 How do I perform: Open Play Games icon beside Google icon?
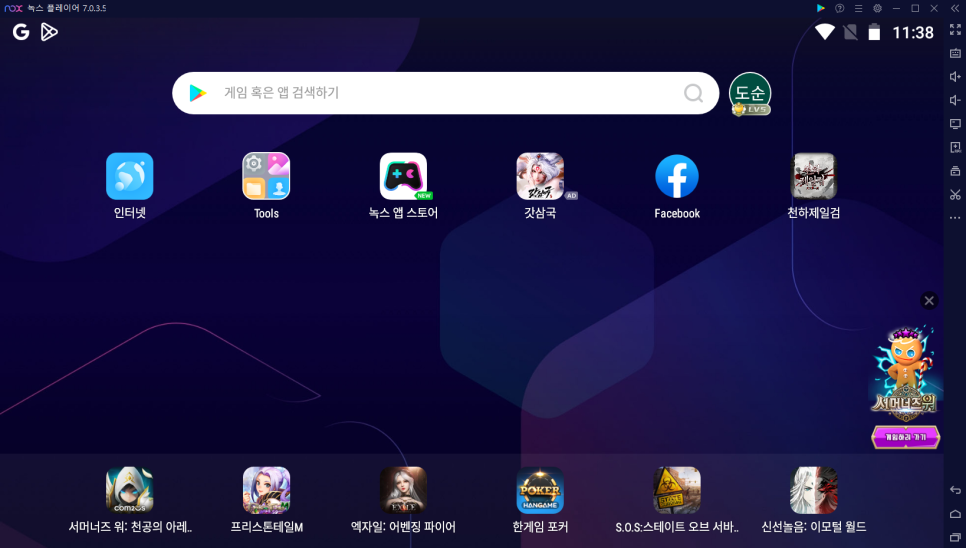(x=49, y=32)
